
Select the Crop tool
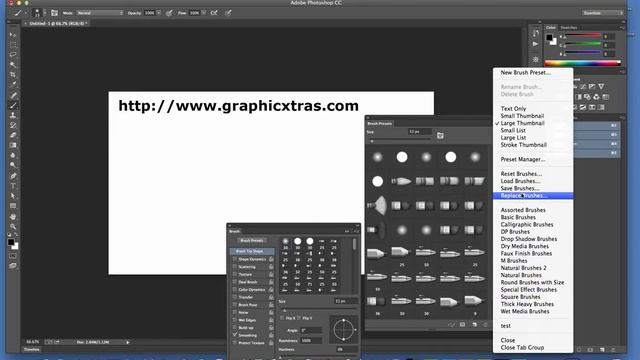13,75
